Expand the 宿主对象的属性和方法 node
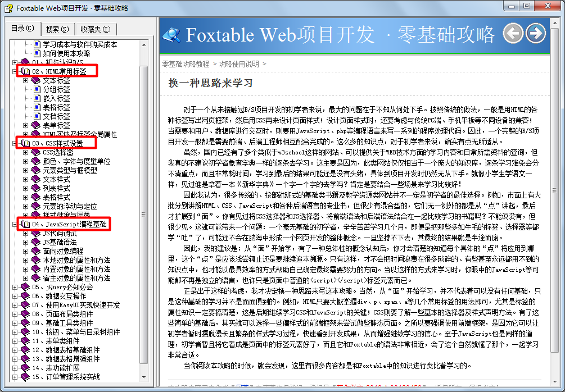This screenshot has width=565, height=392. pyautogui.click(x=26, y=278)
